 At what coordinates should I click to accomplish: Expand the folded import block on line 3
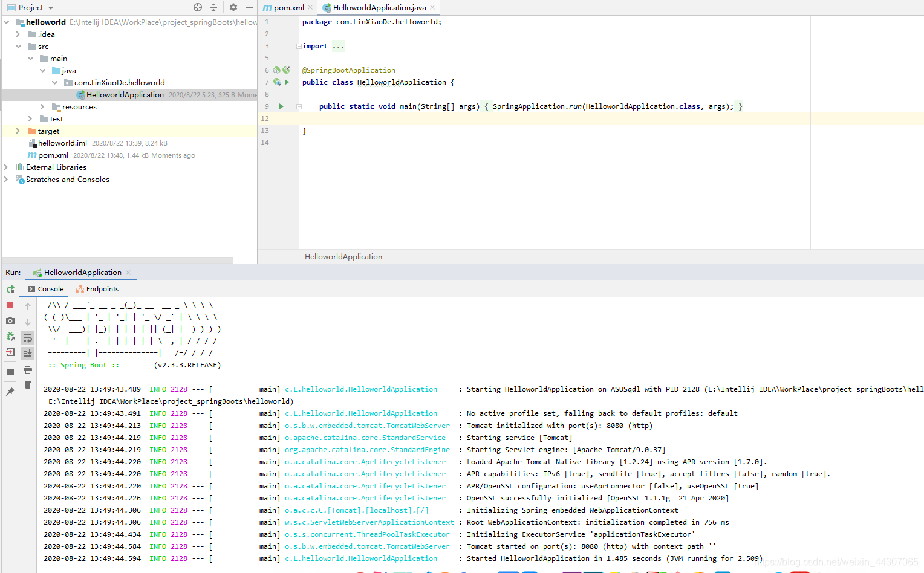point(299,46)
